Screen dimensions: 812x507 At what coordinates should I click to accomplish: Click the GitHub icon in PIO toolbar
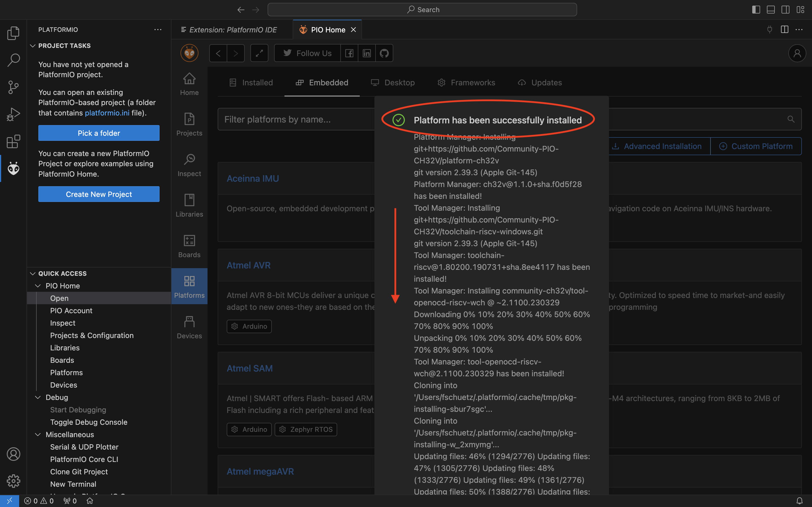[x=384, y=53]
